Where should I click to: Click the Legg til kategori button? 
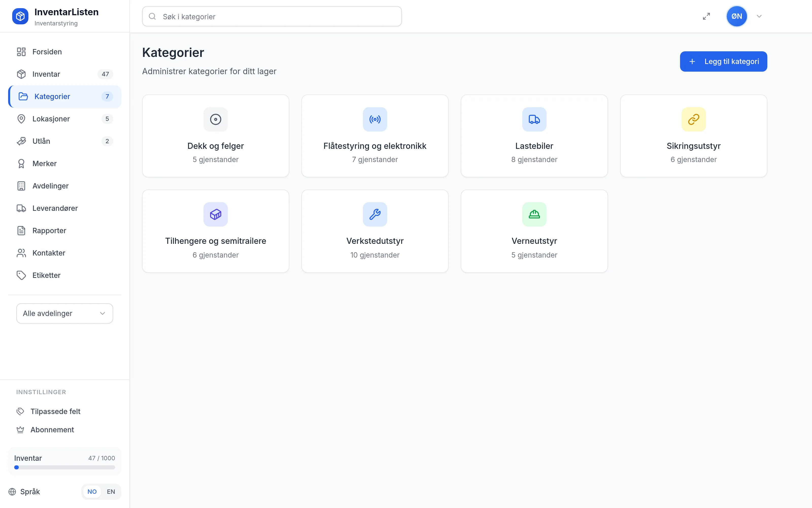(x=723, y=61)
